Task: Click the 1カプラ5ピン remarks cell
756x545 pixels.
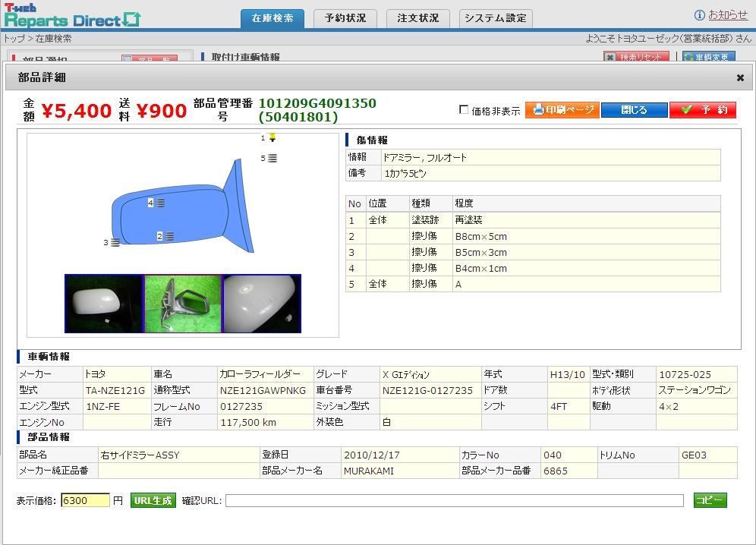Action: [550, 173]
